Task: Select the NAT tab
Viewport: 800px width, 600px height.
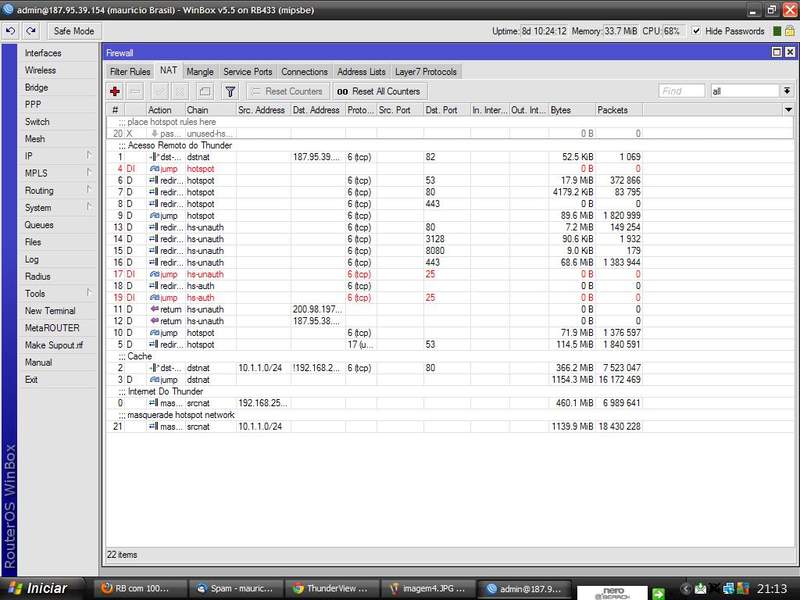Action: coord(168,70)
